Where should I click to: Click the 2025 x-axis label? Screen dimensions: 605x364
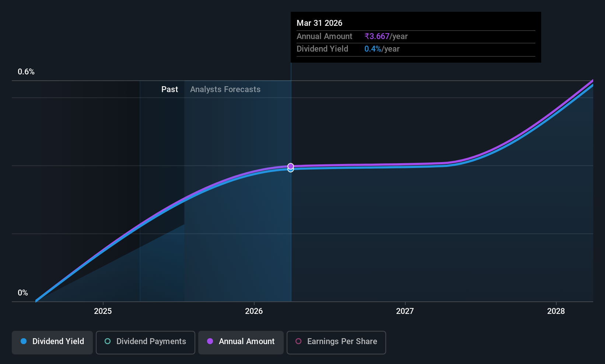[x=103, y=311]
